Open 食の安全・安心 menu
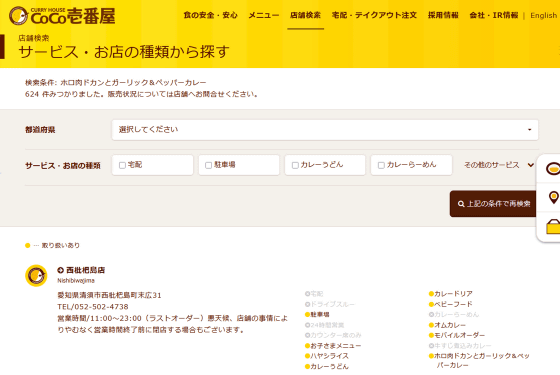 click(x=210, y=15)
